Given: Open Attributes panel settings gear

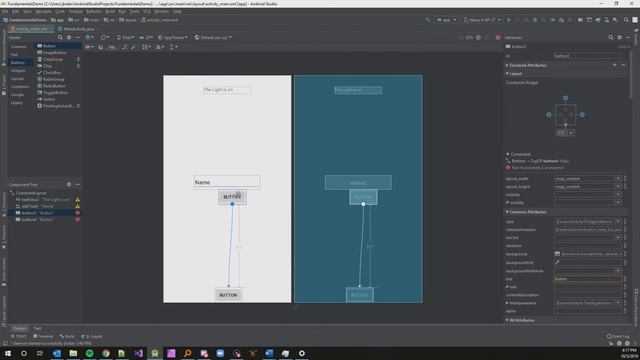Looking at the screenshot, I should (x=620, y=37).
